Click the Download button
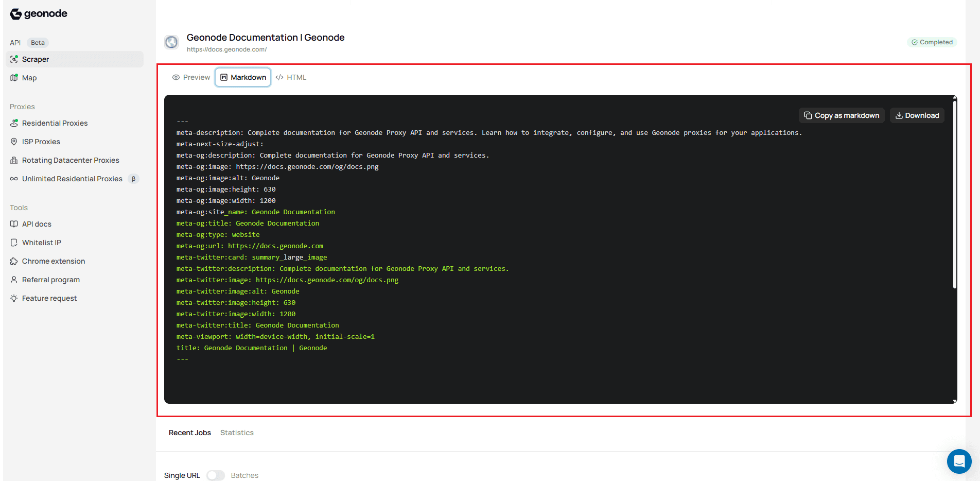The height and width of the screenshot is (481, 980). point(917,115)
